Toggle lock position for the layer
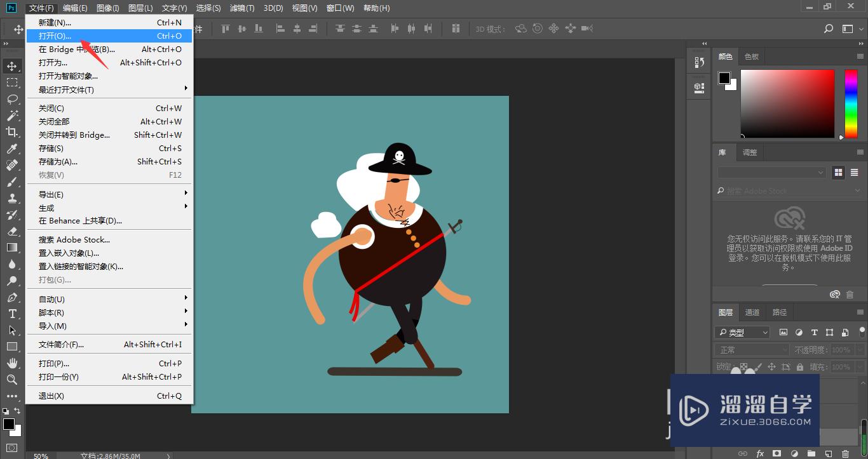The height and width of the screenshot is (459, 868). pos(771,367)
